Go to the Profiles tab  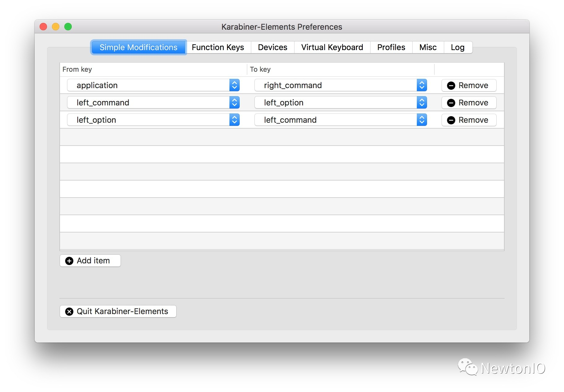point(391,47)
